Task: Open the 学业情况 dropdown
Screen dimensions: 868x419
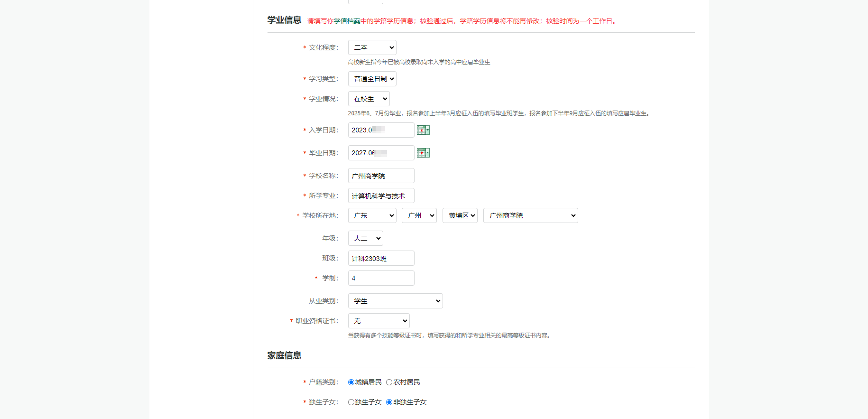Action: [x=369, y=99]
